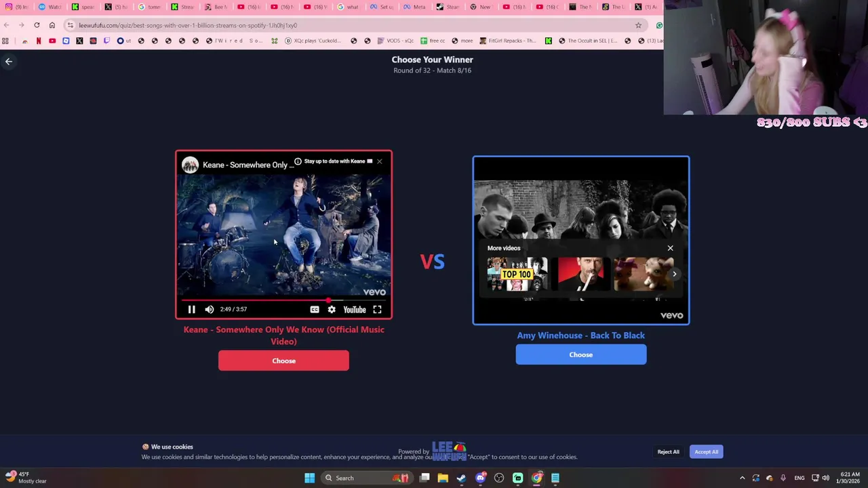Switch to the 'Meta' browser tab

416,7
